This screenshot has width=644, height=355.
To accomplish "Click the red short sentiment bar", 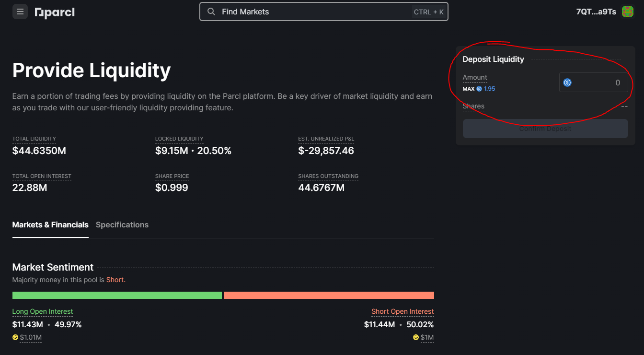I will (x=329, y=295).
